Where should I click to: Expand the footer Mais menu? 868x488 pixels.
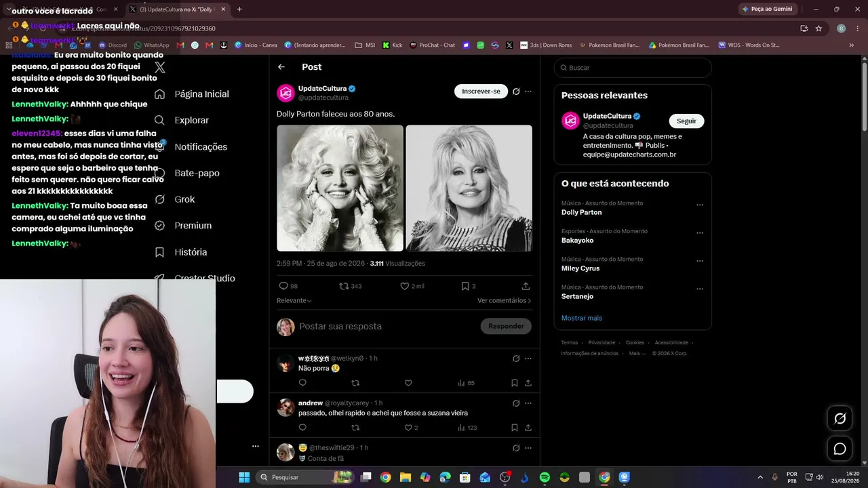pos(637,353)
